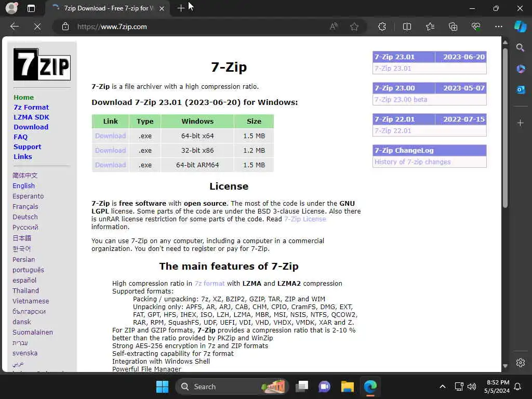Open the Links page
Viewport: 532px width, 399px height.
coord(23,156)
